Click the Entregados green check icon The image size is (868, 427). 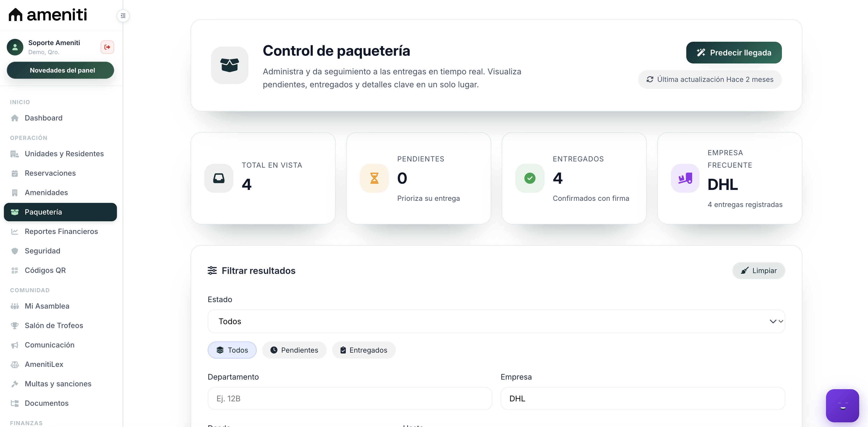pos(530,178)
